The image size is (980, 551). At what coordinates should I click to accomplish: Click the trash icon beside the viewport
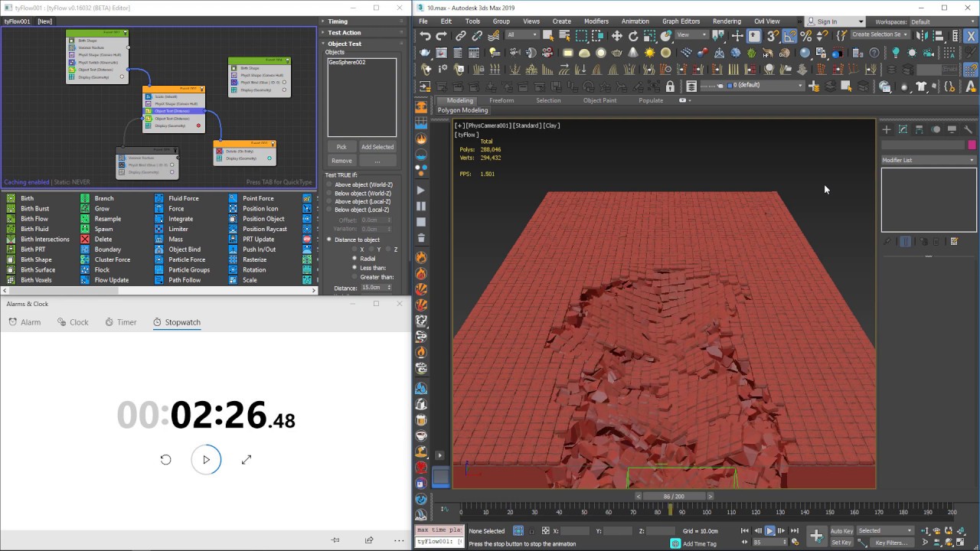click(421, 238)
